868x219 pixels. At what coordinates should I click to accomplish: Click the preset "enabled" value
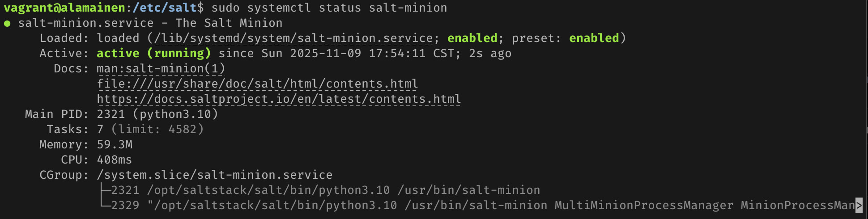point(594,38)
